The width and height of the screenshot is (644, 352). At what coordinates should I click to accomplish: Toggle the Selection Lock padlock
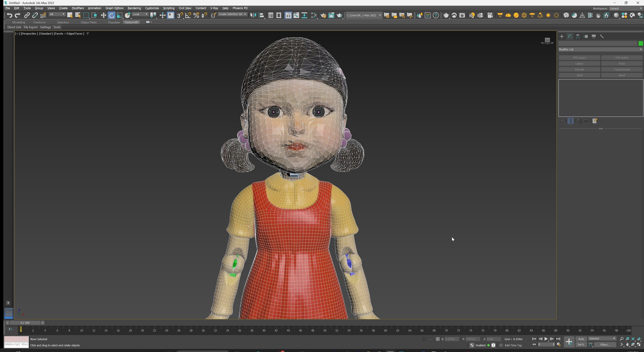431,339
